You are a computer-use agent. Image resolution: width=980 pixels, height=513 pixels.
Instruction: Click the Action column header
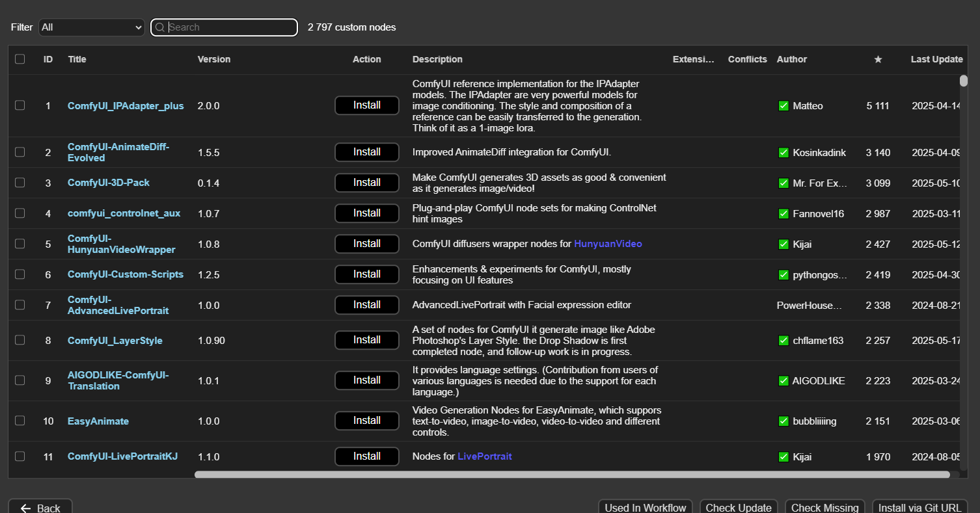(x=367, y=59)
